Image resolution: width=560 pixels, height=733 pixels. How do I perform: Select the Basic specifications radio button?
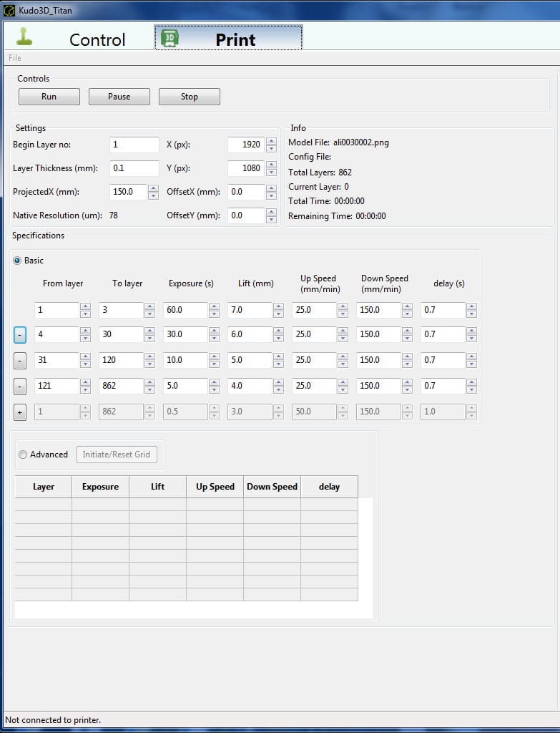pyautogui.click(x=18, y=261)
